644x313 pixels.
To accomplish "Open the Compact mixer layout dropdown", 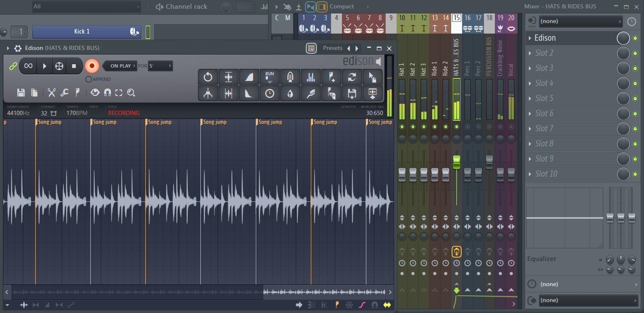I will click(349, 6).
